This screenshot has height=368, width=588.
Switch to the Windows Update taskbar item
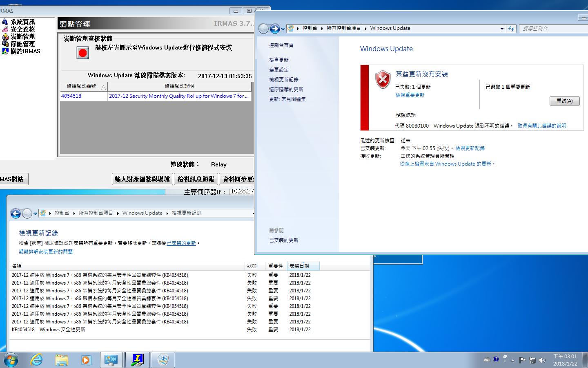pos(163,360)
